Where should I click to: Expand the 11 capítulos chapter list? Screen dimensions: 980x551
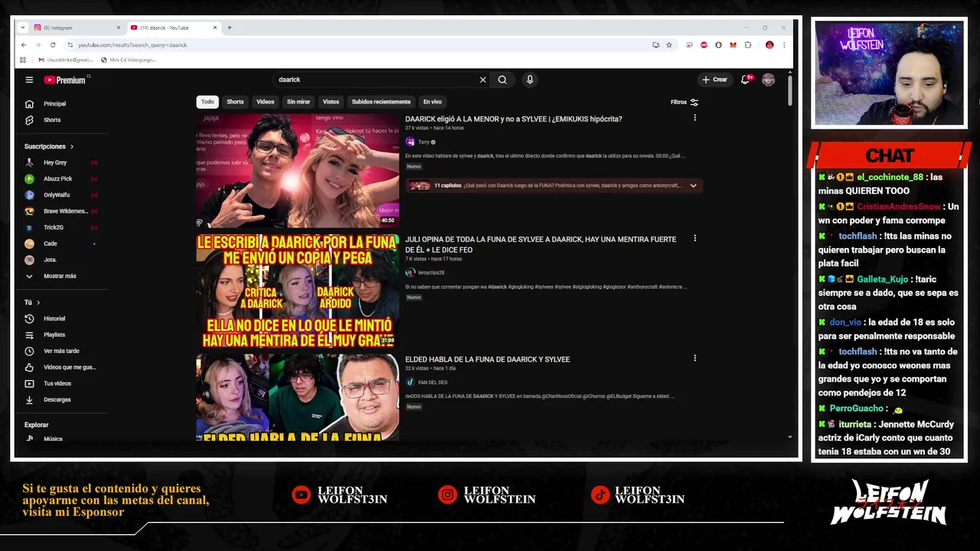coord(693,185)
